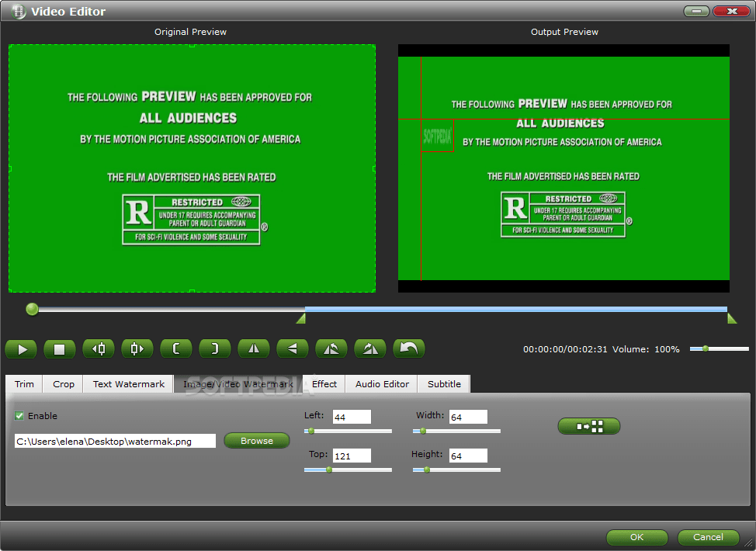The image size is (756, 551).
Task: Click the trim end triangle marker
Action: 732,318
